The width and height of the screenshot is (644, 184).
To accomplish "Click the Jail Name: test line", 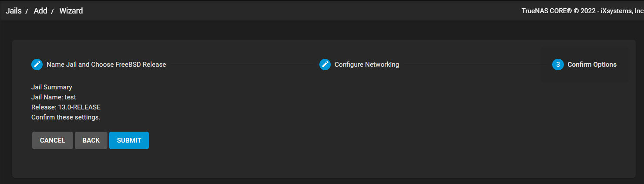I will click(x=54, y=97).
